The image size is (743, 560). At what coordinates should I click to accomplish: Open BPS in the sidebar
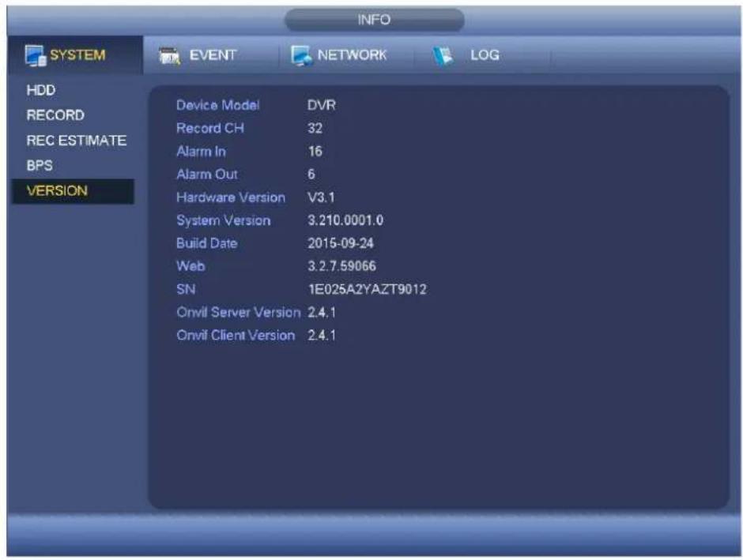pyautogui.click(x=40, y=166)
